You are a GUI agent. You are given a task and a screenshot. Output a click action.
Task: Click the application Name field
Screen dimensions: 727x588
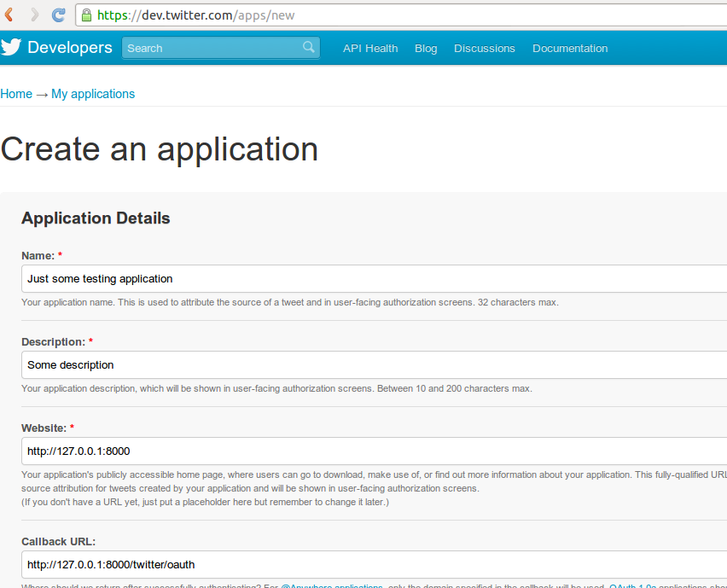click(x=374, y=279)
